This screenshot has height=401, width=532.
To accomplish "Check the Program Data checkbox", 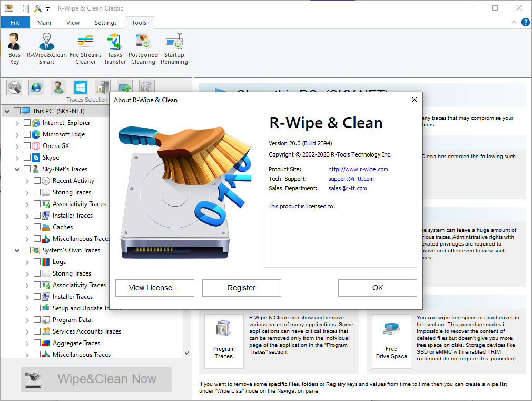I will click(37, 319).
